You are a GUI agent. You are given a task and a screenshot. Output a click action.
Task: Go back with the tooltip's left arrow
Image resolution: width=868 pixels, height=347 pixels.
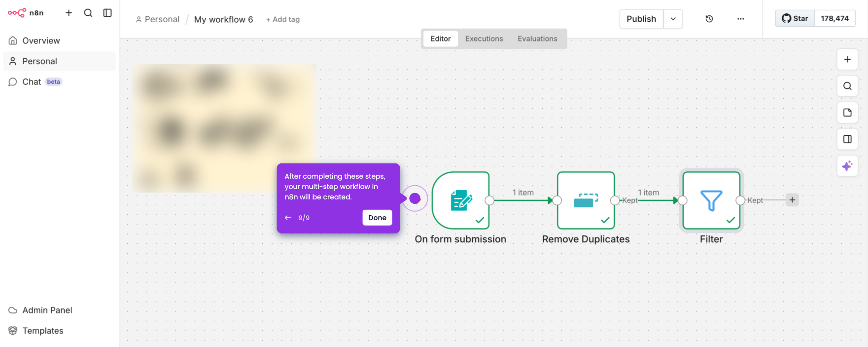click(288, 218)
